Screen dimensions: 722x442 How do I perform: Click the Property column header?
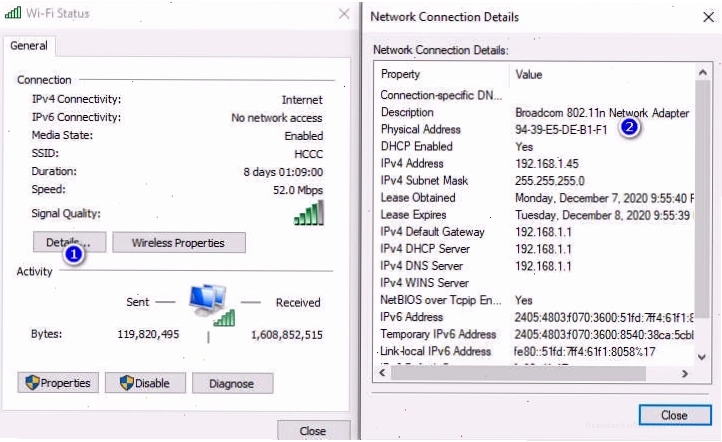[442, 74]
